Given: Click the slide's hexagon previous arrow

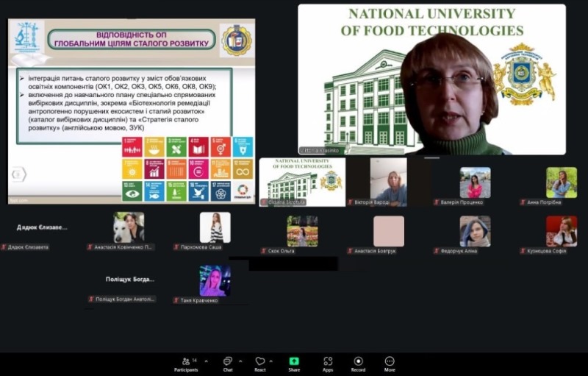Looking at the screenshot, I should click(18, 174).
